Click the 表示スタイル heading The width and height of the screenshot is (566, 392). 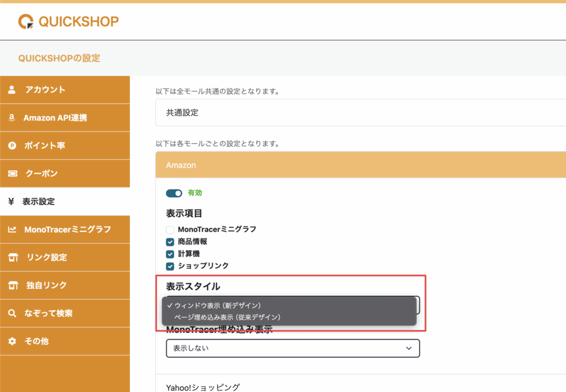[x=193, y=286]
